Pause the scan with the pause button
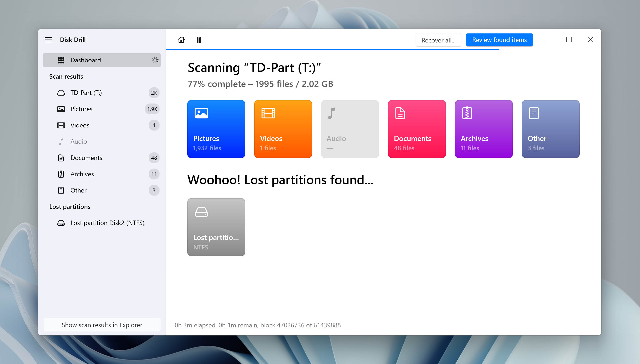640x364 pixels. tap(199, 40)
